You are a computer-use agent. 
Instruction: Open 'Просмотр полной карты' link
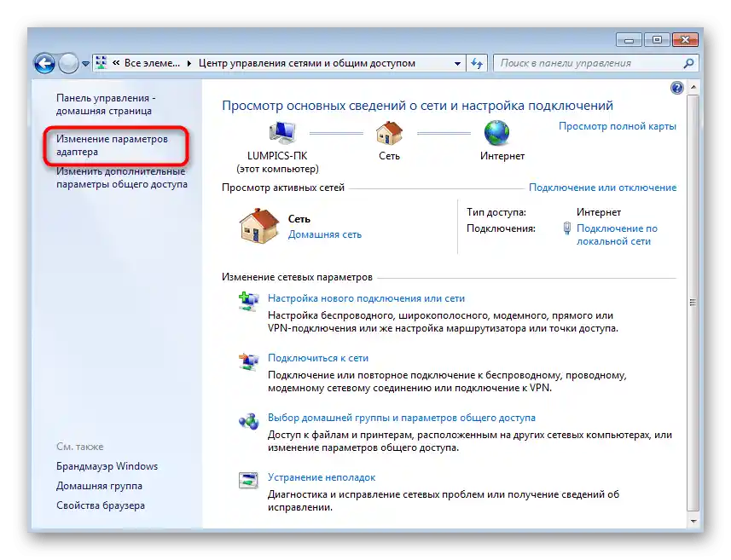coord(618,126)
